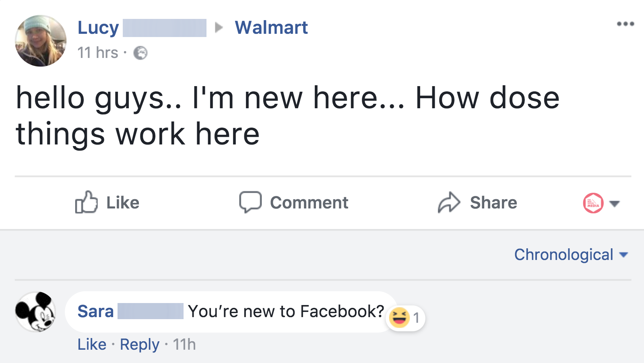This screenshot has width=644, height=363.
Task: Click the reaction count on Sara's comment
Action: 416,318
